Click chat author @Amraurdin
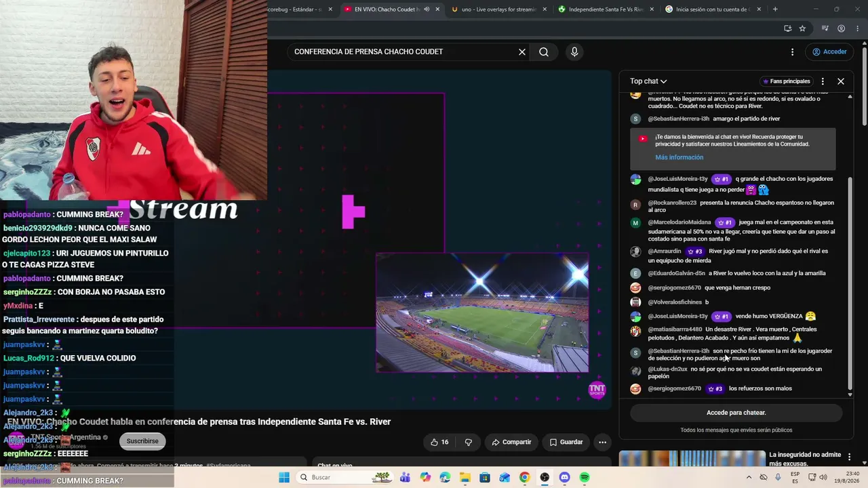The image size is (868, 488). pos(665,251)
